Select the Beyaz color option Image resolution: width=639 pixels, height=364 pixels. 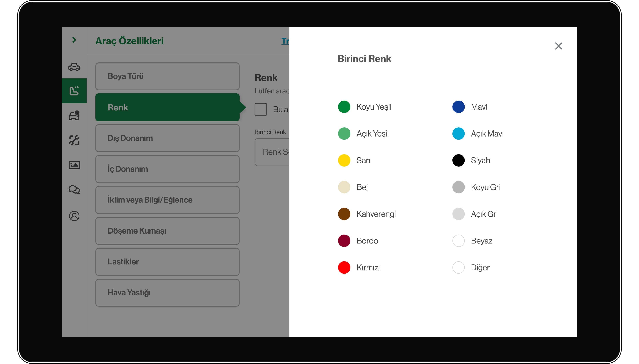click(458, 241)
